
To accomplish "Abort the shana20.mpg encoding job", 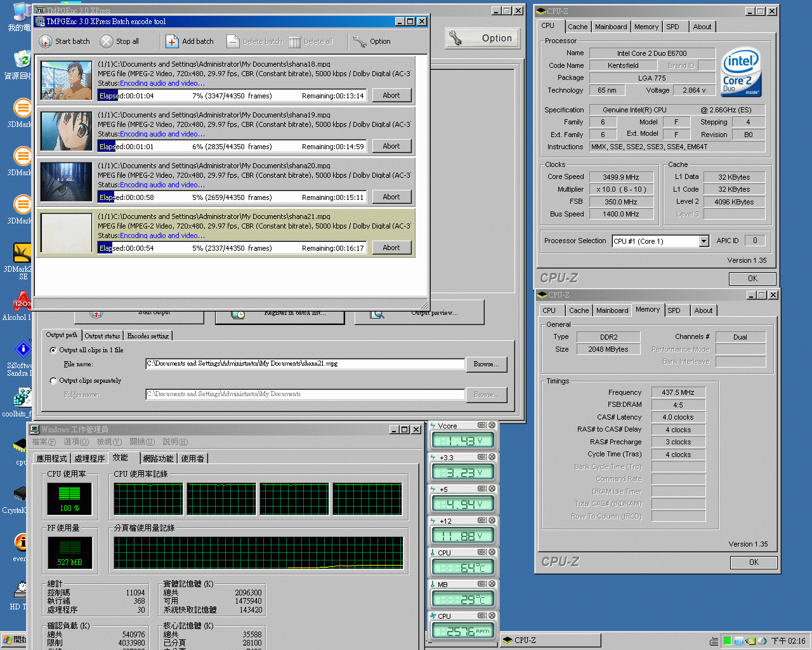I will [391, 197].
